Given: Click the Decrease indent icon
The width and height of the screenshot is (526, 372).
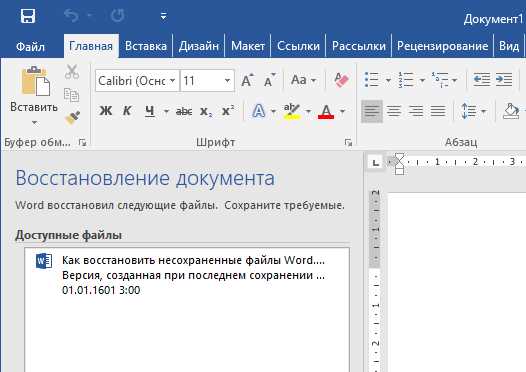Looking at the screenshot, I should click(482, 80).
